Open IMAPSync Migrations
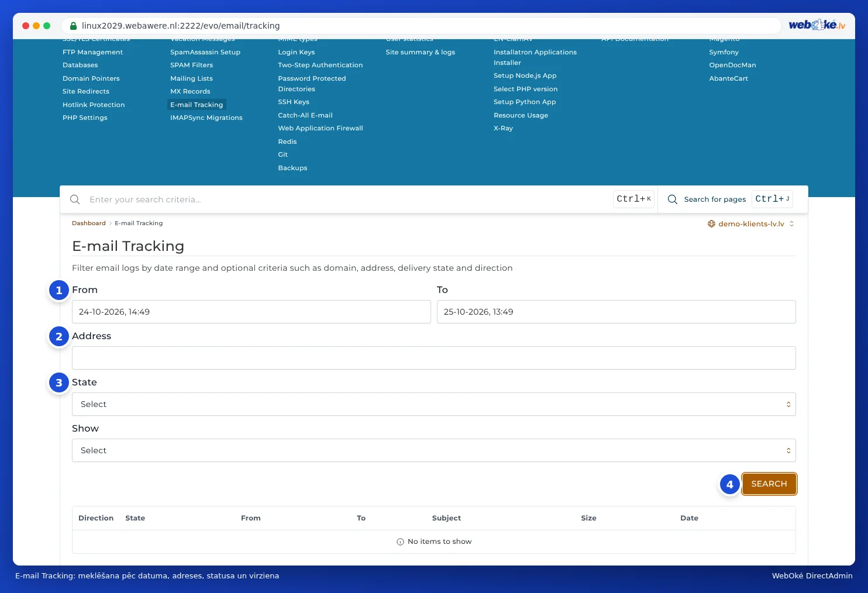Image resolution: width=868 pixels, height=593 pixels. pyautogui.click(x=206, y=118)
